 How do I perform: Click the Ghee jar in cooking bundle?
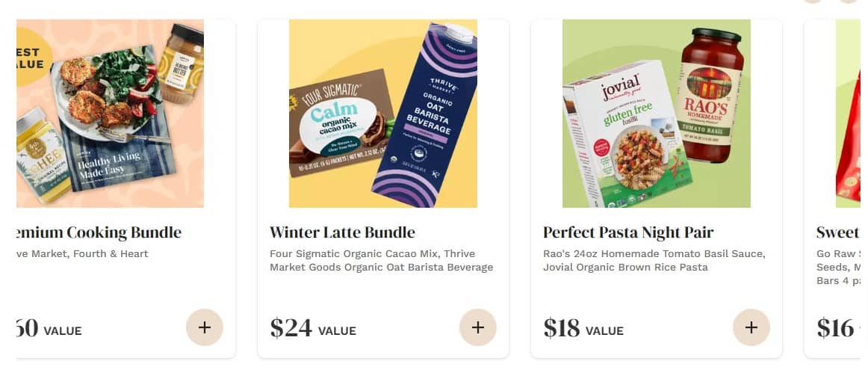tap(42, 156)
